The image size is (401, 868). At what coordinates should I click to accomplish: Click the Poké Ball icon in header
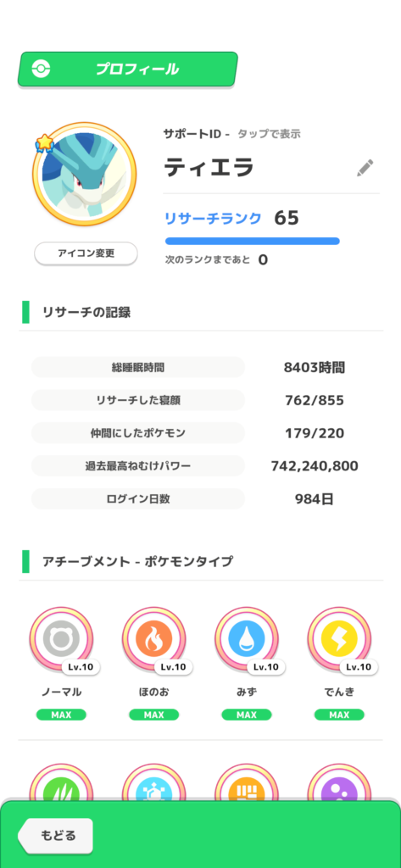[41, 70]
